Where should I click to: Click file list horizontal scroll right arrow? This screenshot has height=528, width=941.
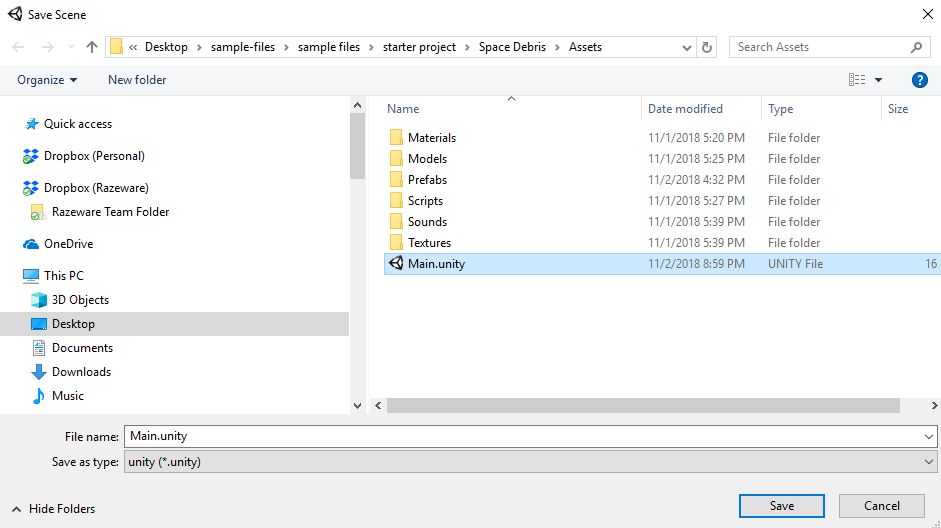[934, 406]
